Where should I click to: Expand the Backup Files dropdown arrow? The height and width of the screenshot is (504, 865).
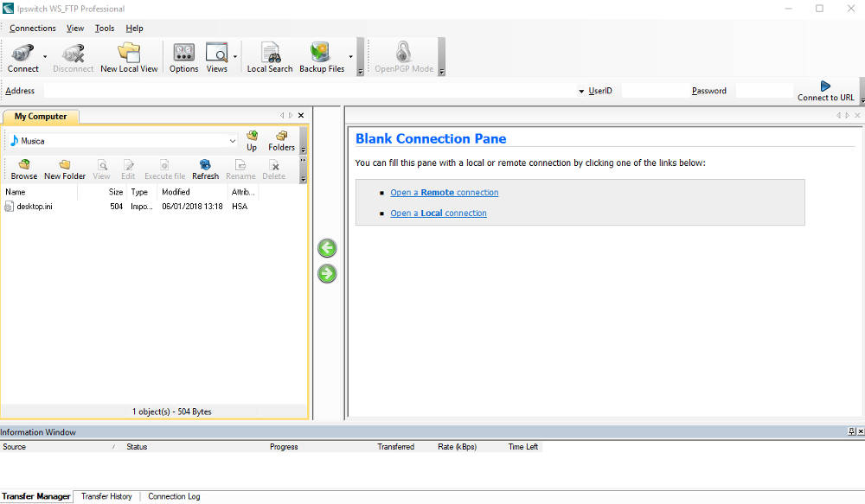[x=351, y=57]
